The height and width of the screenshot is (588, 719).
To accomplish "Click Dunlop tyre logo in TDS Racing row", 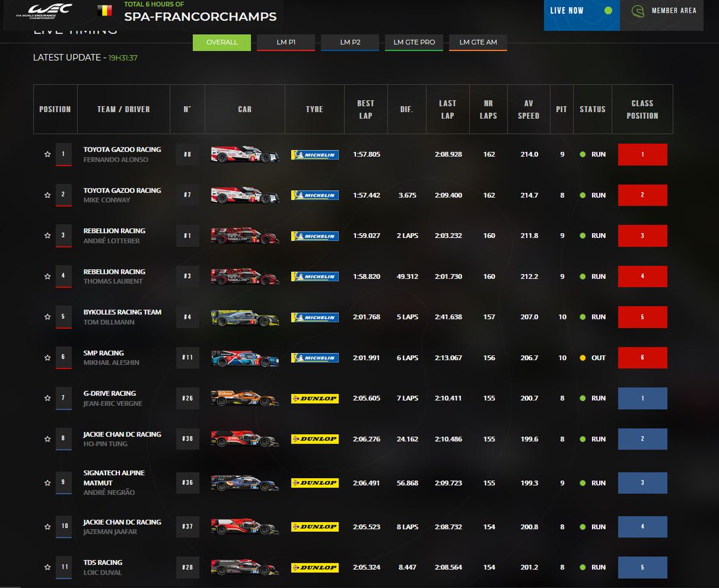I will pyautogui.click(x=315, y=568).
